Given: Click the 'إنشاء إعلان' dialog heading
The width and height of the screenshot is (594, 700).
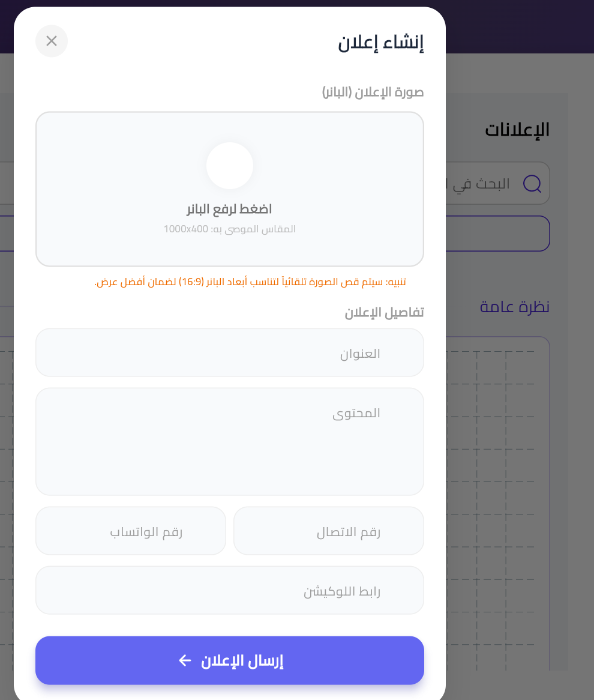Looking at the screenshot, I should pos(380,43).
